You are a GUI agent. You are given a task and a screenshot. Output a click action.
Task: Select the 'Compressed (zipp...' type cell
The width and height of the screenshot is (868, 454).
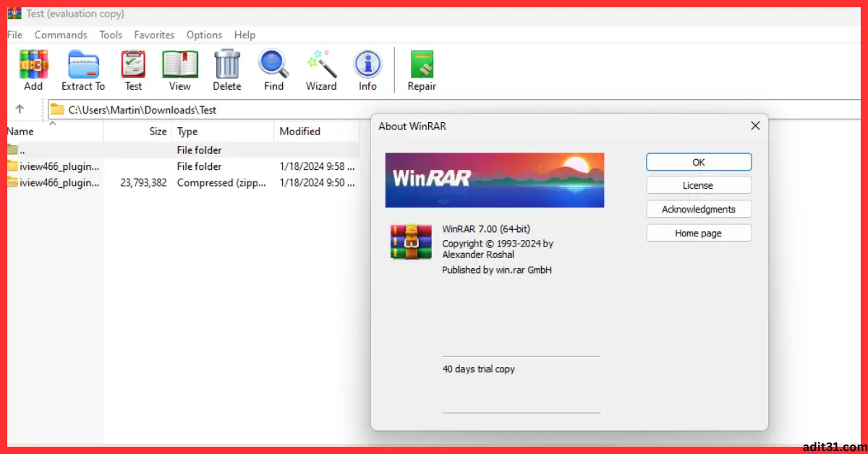[221, 183]
